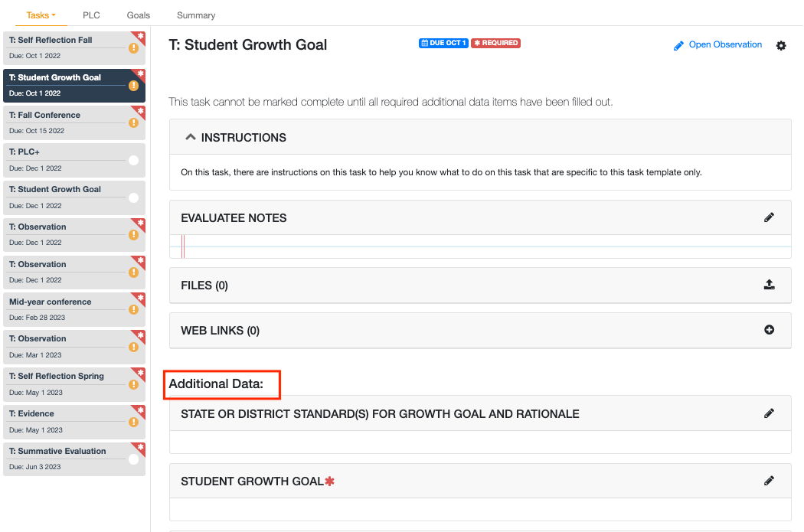Switch to the Goals tab
The height and width of the screenshot is (532, 804).
coord(139,15)
